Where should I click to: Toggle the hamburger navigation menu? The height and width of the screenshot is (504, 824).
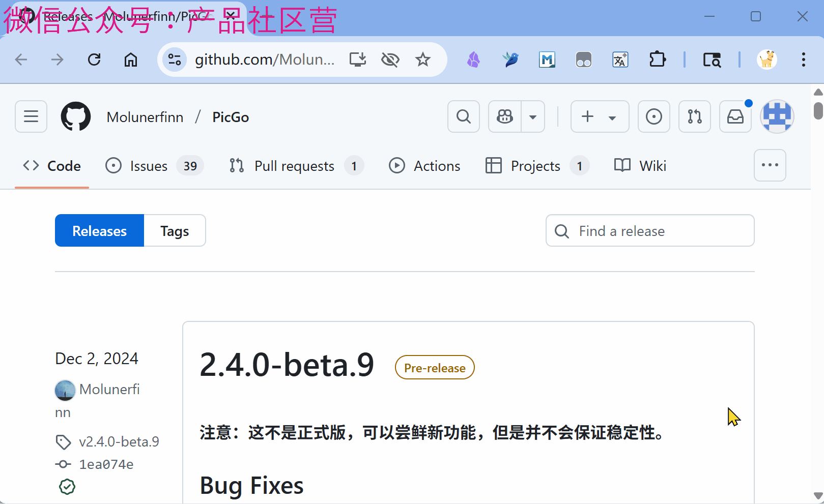[x=31, y=117]
